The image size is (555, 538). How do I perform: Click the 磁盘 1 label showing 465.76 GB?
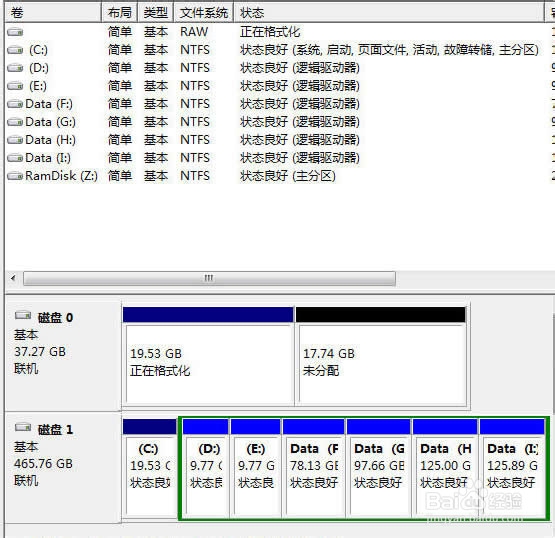tap(63, 467)
